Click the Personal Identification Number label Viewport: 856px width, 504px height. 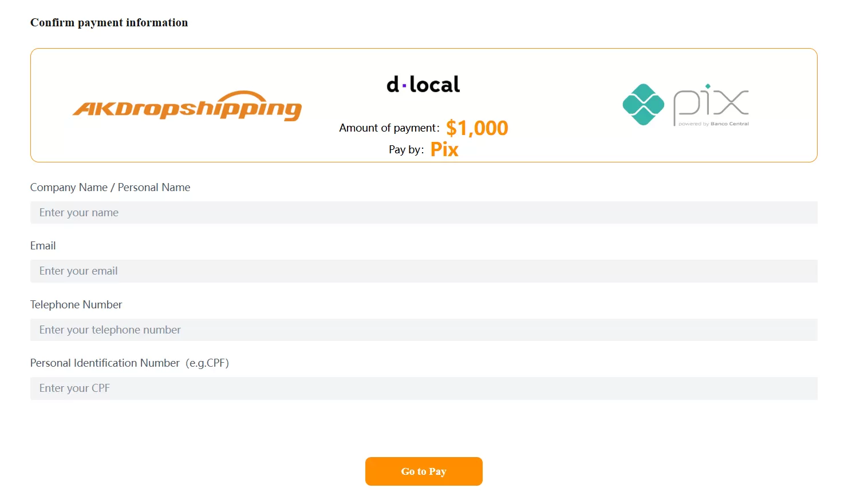coord(129,363)
